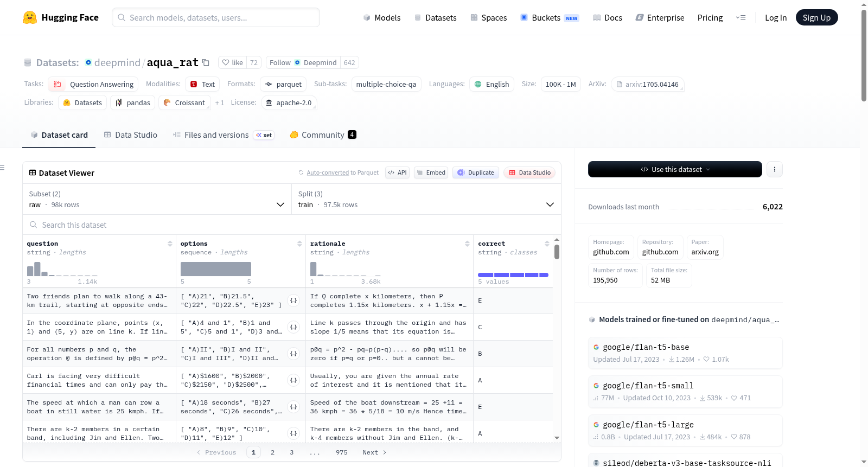The image size is (868, 467).
Task: Open Data Studio from the viewer header
Action: coord(529,172)
